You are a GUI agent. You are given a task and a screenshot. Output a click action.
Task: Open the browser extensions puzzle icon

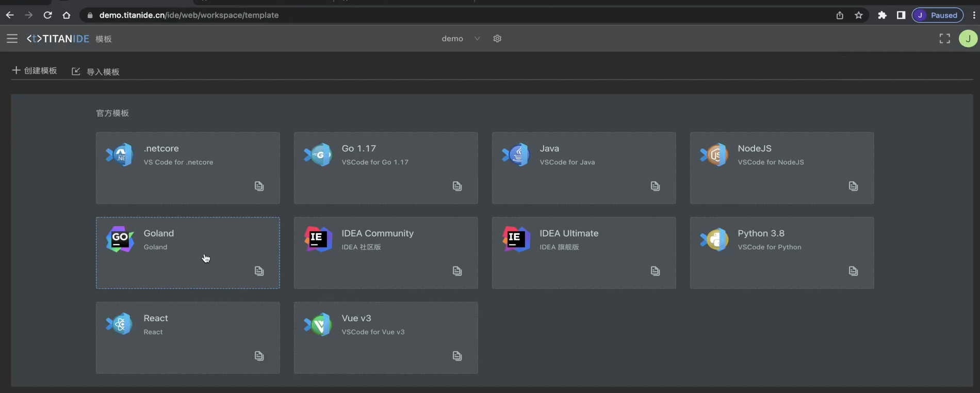(882, 15)
